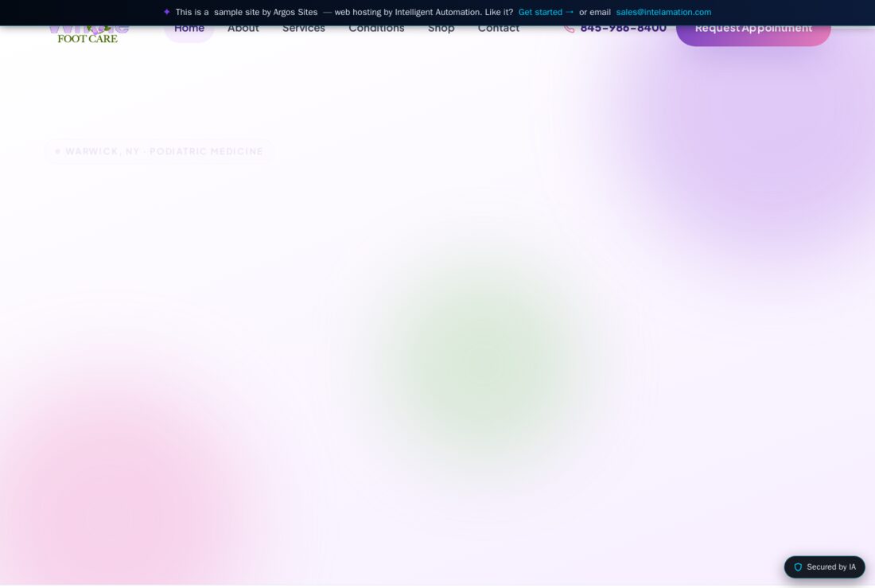Click the Warwick, NY Podiatric Medicine tag

[x=159, y=151]
